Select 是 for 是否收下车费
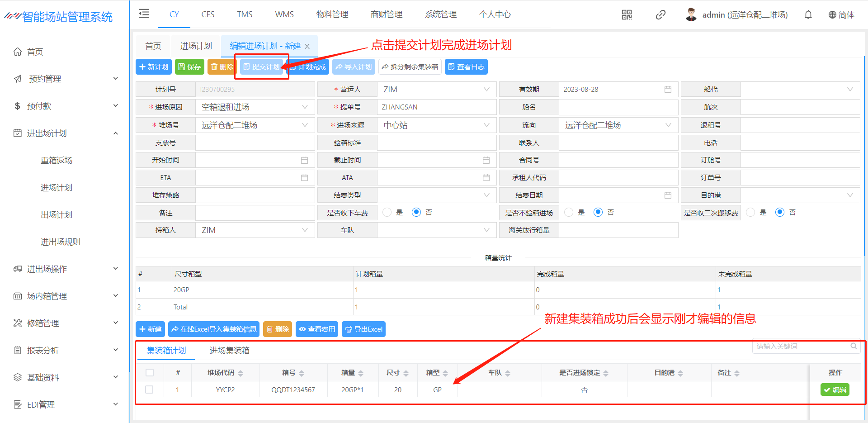Screen dimensions: 868x423 coord(387,213)
